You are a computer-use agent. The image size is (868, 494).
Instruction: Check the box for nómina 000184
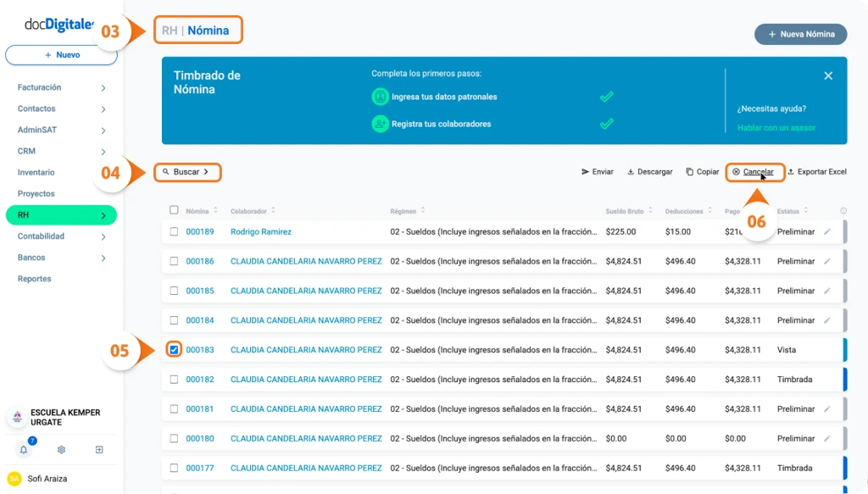[174, 320]
